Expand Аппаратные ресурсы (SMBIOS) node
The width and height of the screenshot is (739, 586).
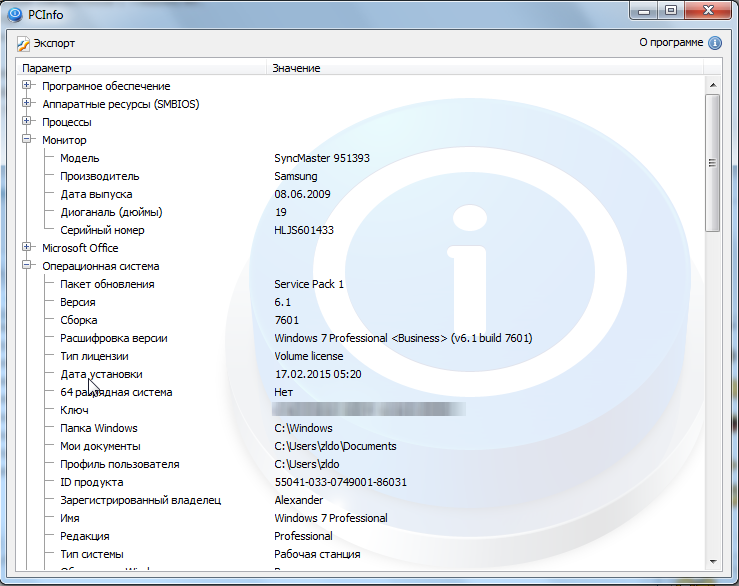[27, 104]
